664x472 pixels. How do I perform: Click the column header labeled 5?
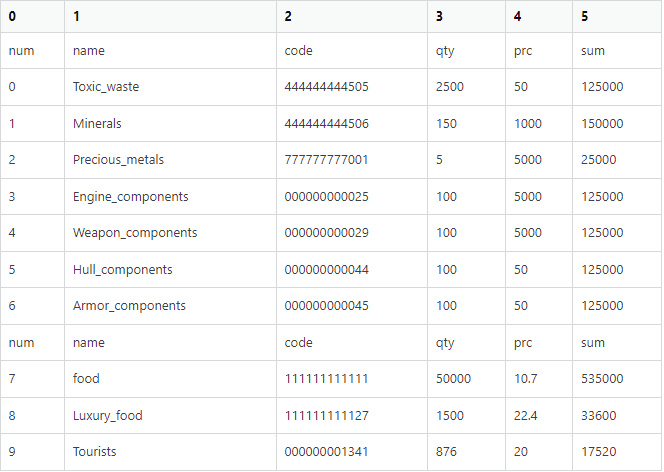(617, 17)
